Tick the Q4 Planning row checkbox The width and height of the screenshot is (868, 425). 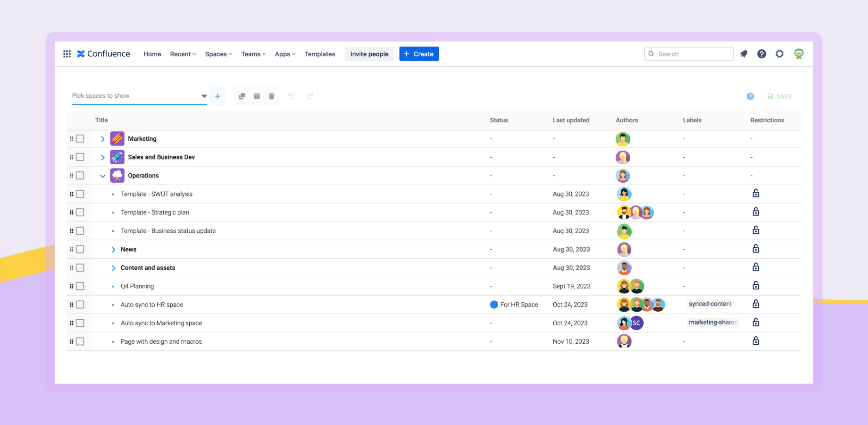80,286
